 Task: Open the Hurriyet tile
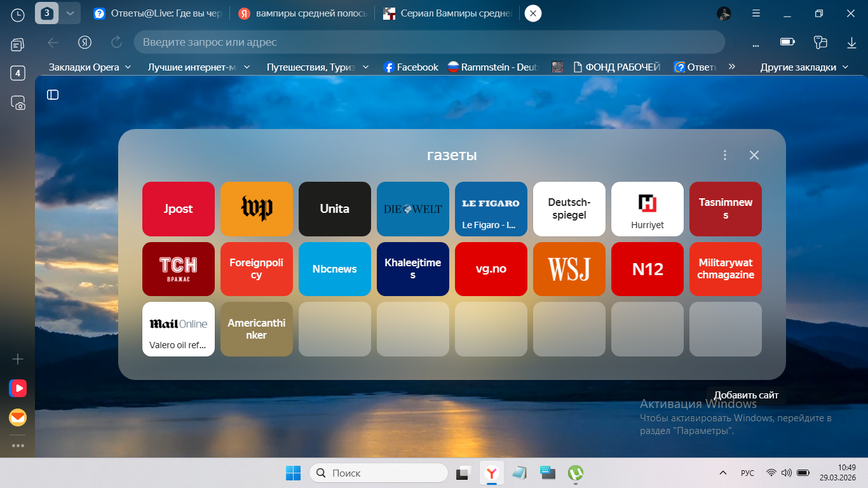coord(648,209)
